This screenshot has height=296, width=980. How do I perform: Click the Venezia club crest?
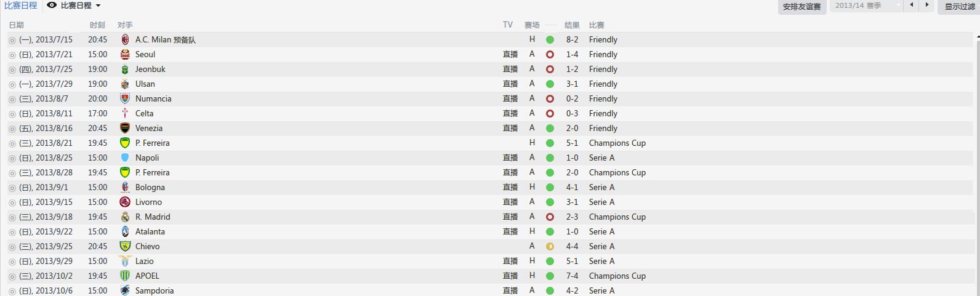pyautogui.click(x=125, y=128)
